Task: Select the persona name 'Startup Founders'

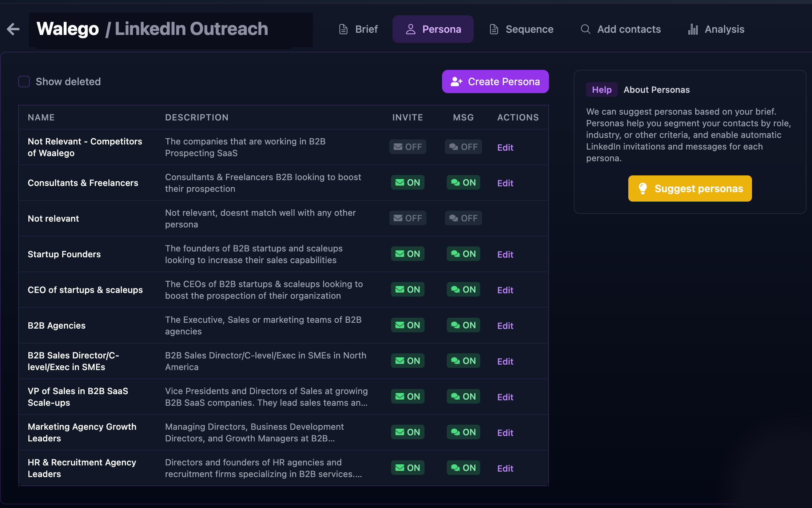Action: coord(64,254)
